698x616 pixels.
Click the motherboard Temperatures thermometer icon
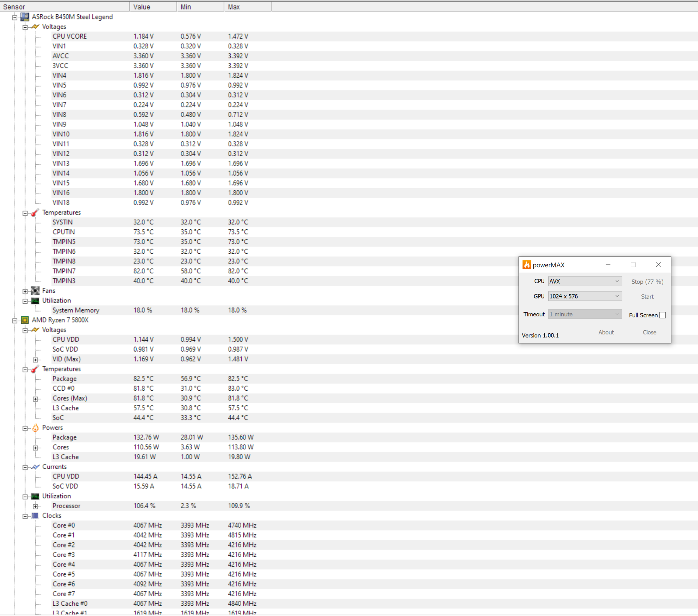pyautogui.click(x=35, y=212)
